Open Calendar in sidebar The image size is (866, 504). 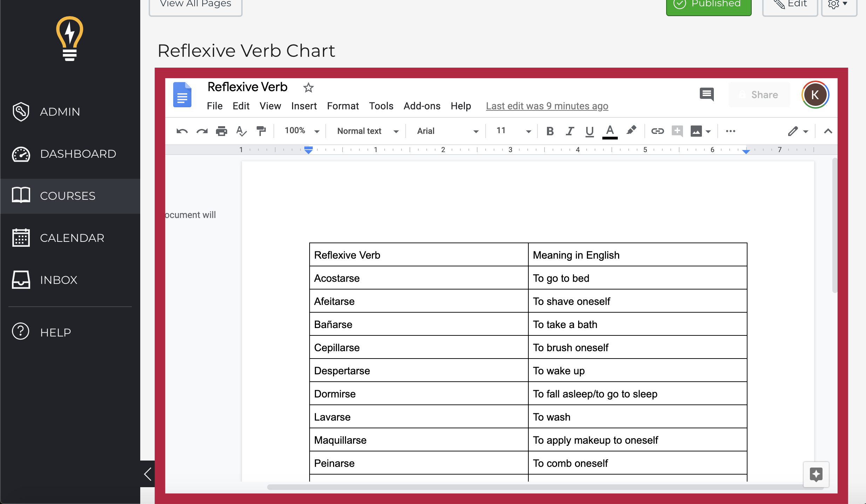point(70,238)
